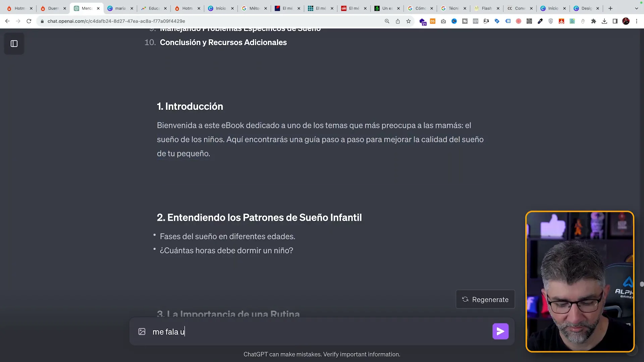Share this page via the share icon
This screenshot has width=644, height=362.
click(398, 21)
